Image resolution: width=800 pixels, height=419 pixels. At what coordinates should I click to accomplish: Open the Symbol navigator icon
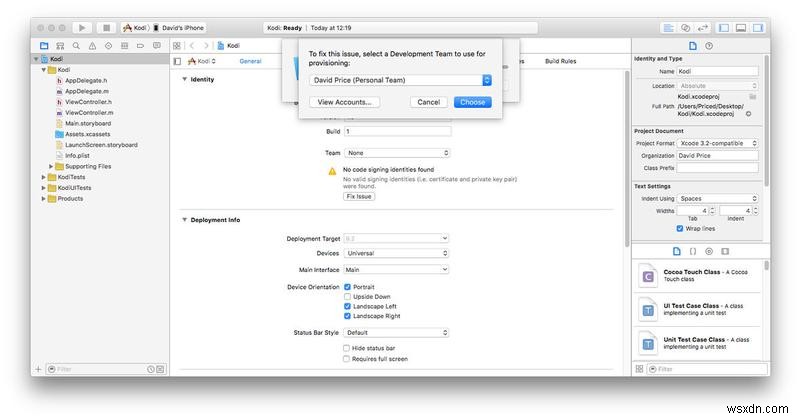[60, 45]
